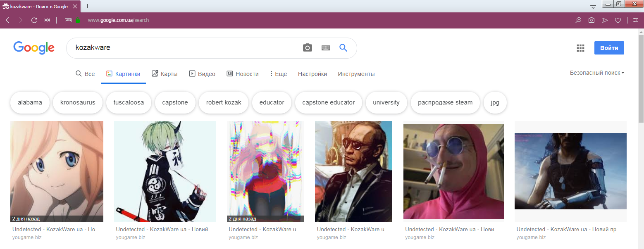This screenshot has width=644, height=249.
Task: Click the kozakware search input field
Action: click(186, 48)
